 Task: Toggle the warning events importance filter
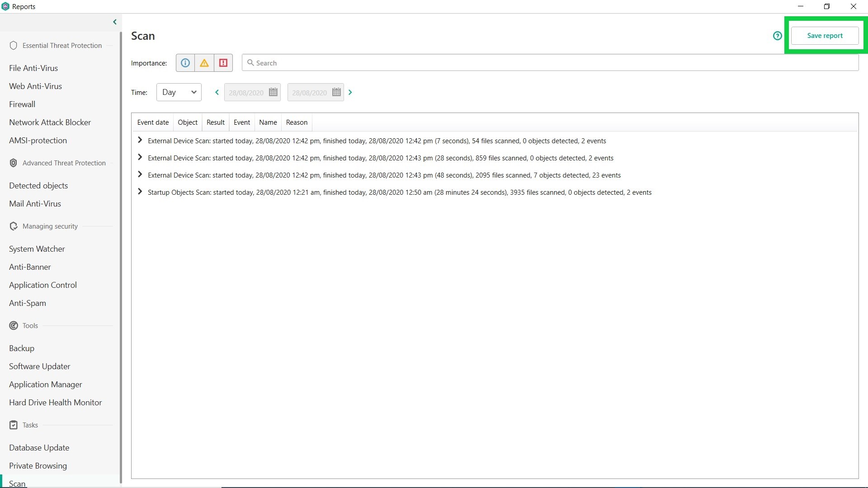click(x=204, y=63)
